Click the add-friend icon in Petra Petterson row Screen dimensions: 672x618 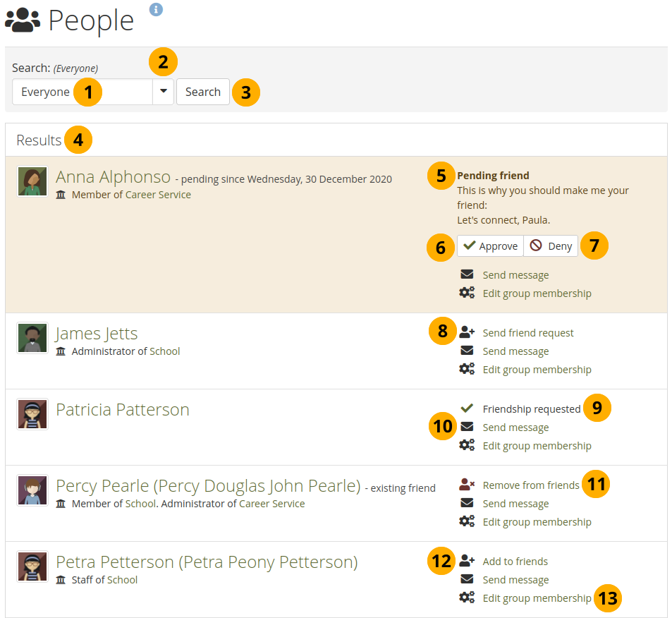pos(467,562)
